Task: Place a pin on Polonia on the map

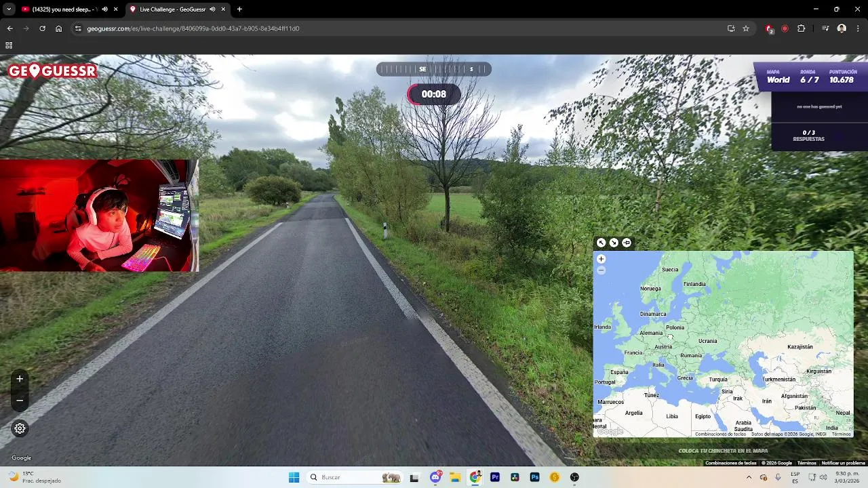Action: pyautogui.click(x=675, y=327)
